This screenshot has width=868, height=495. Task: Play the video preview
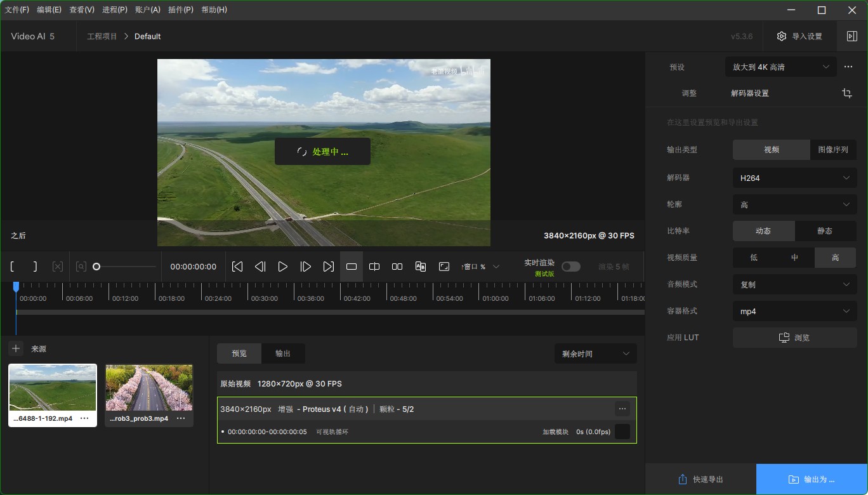(283, 267)
